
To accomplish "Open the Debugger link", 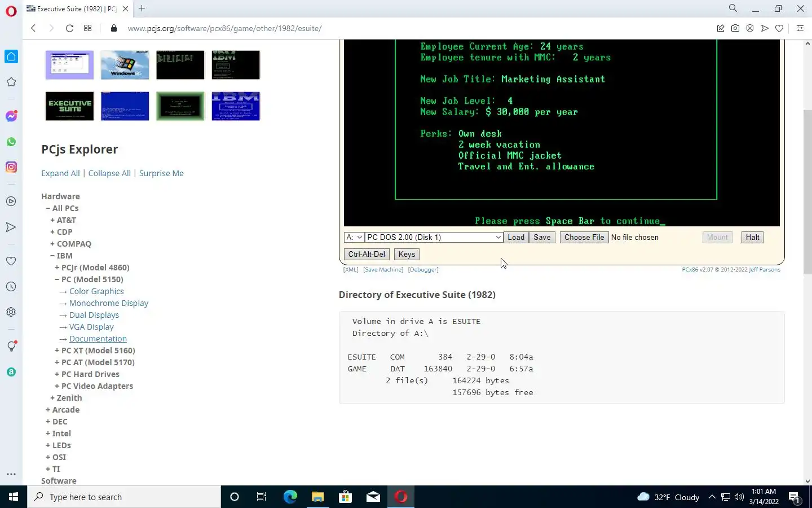I will (x=423, y=270).
